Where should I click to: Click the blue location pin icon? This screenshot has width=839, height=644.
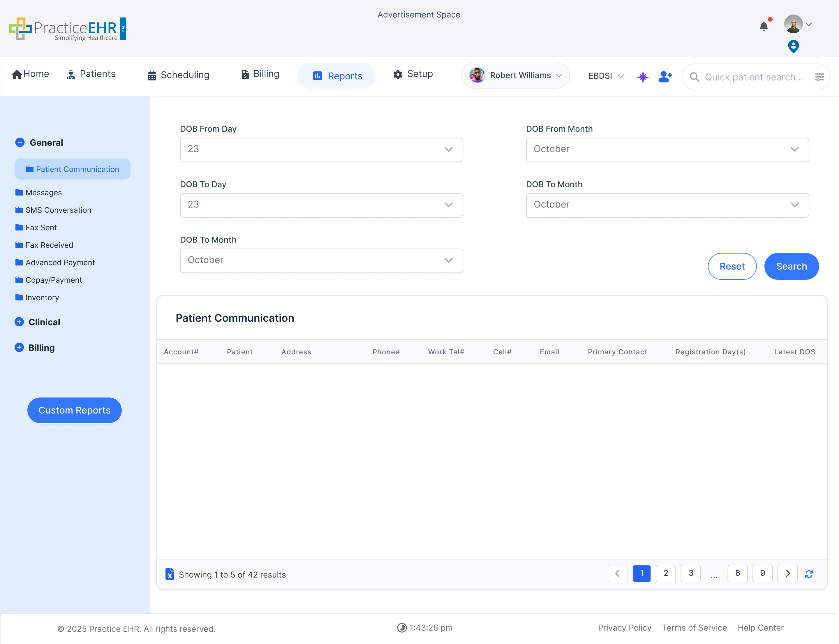click(x=793, y=46)
